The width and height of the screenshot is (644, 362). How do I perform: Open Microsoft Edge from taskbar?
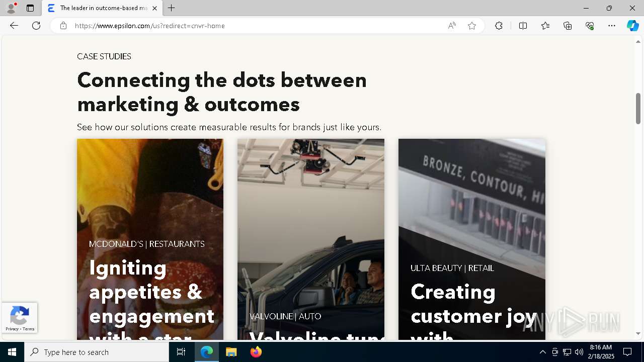tap(207, 352)
